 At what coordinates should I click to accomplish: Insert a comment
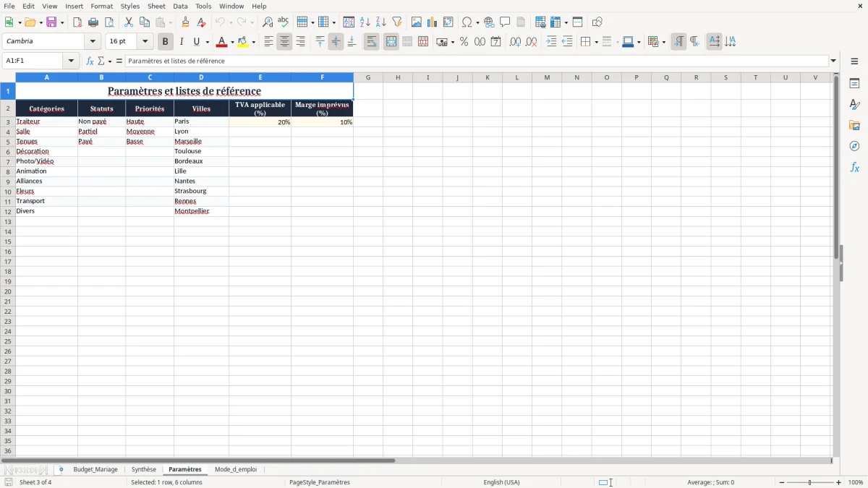pos(505,22)
